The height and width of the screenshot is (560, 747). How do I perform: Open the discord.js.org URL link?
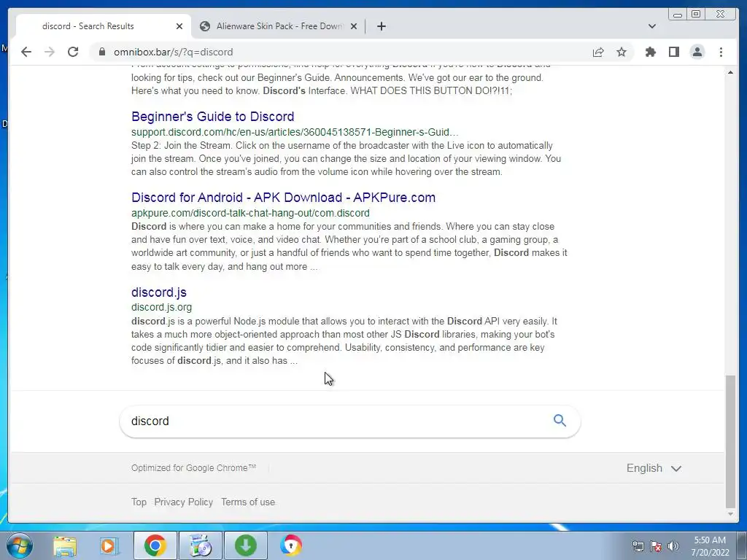(161, 307)
